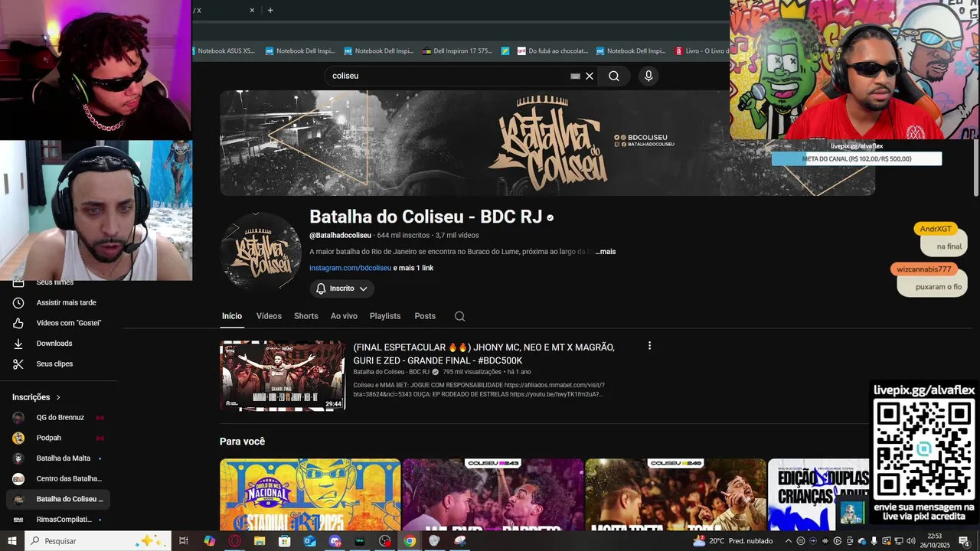Click Batalha do Coliseu - BDC RJ under video
Screen dimensions: 980x551
(391, 372)
